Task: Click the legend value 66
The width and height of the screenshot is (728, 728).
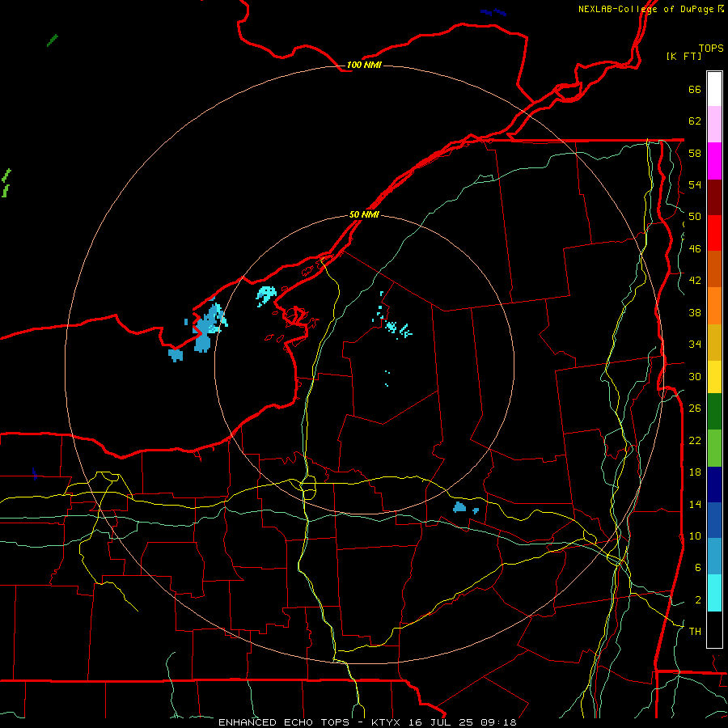Action: [x=695, y=90]
